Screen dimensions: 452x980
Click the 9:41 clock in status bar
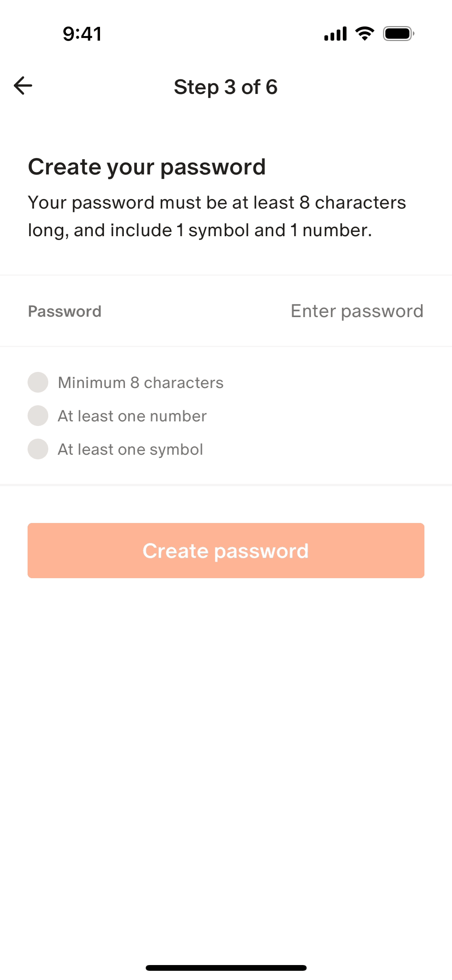(82, 34)
